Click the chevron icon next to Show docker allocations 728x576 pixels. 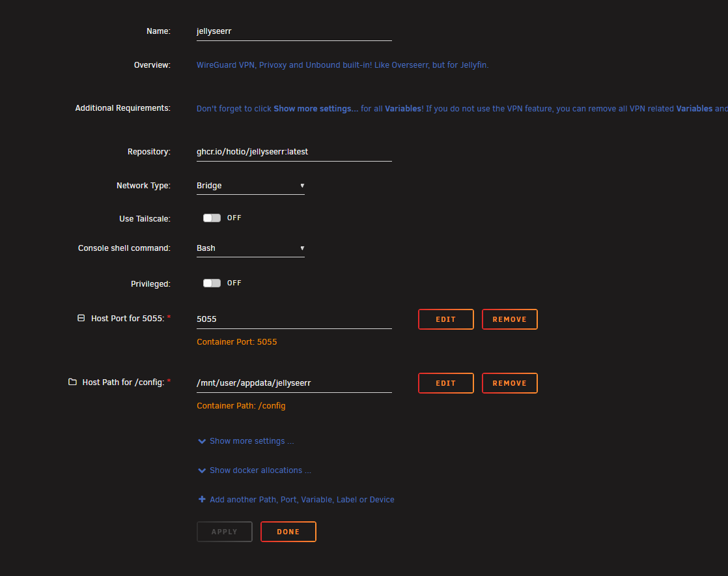[x=202, y=470]
